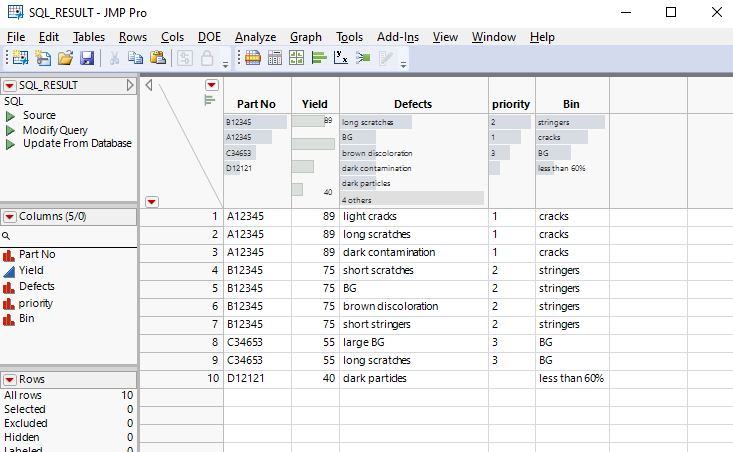Run the Update From Database script
The width and height of the screenshot is (733, 452).
coord(9,143)
